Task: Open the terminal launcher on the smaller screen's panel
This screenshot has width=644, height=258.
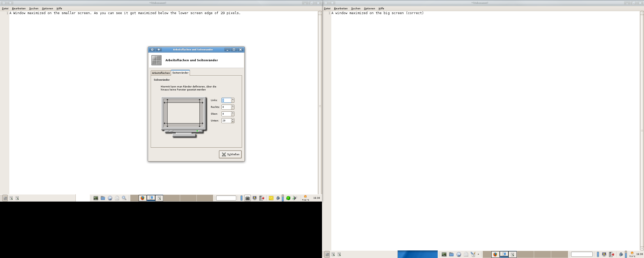Action: pos(96,198)
